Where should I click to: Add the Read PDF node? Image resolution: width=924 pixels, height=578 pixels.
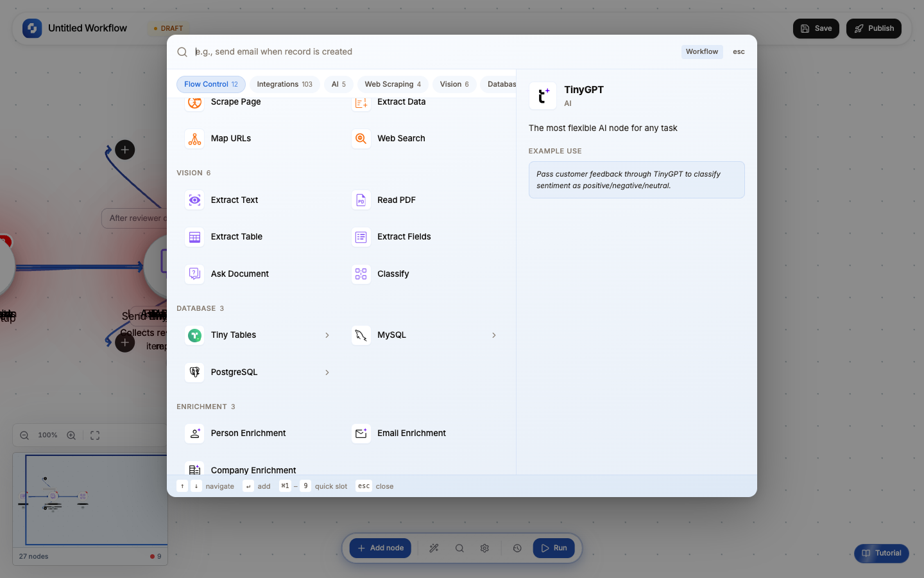click(x=424, y=200)
